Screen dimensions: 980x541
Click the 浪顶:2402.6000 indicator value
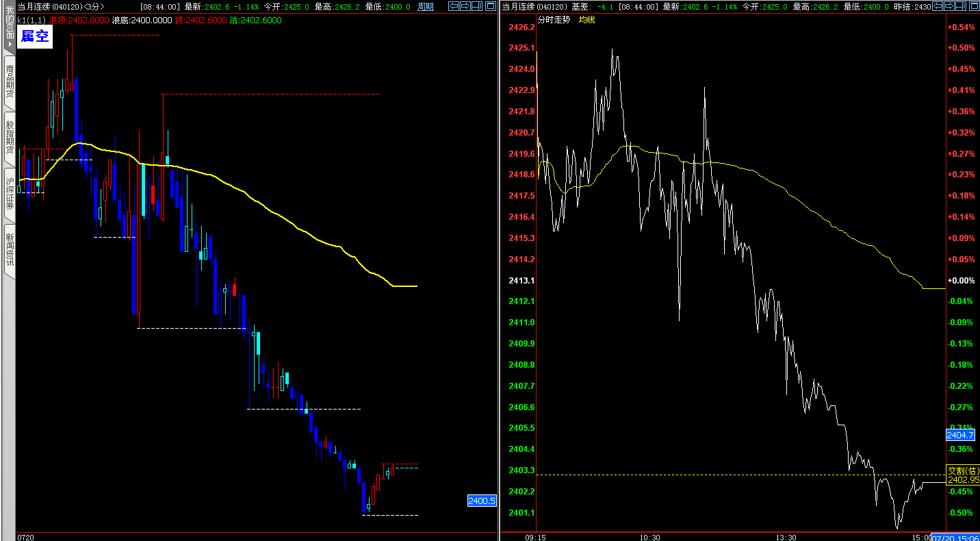(79, 20)
